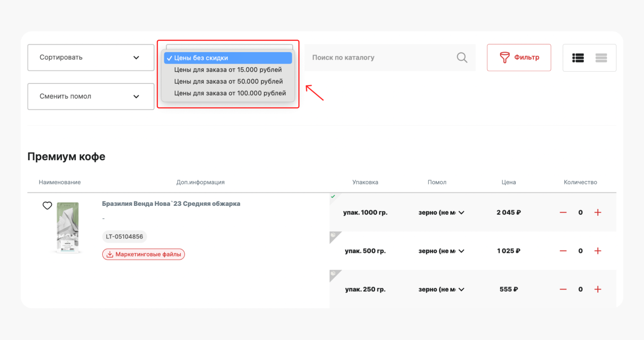Add product to favorites with heart icon
The image size is (644, 340).
[47, 205]
